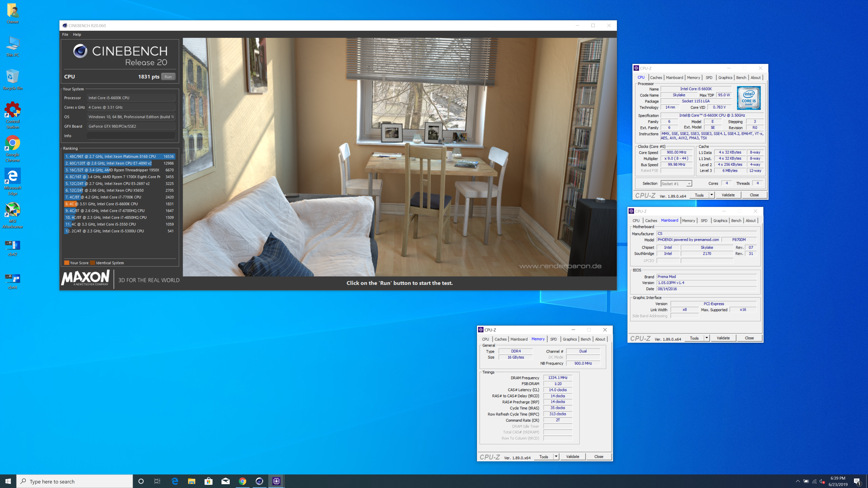Open the cb44 desktop file
The width and height of the screenshot is (868, 488).
[12, 282]
